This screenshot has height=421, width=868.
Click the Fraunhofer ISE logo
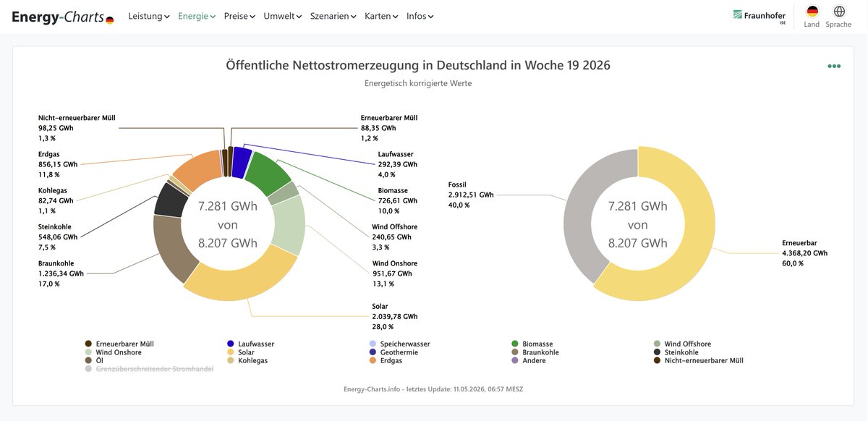pyautogui.click(x=759, y=17)
